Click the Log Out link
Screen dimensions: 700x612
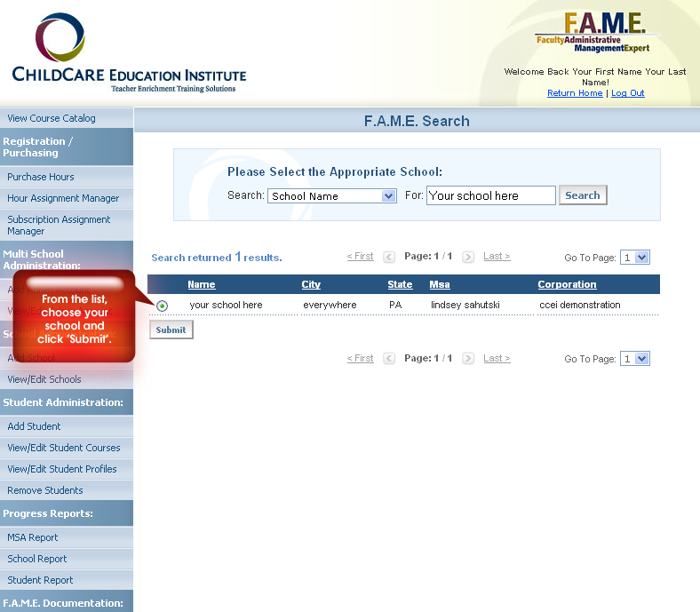point(628,93)
